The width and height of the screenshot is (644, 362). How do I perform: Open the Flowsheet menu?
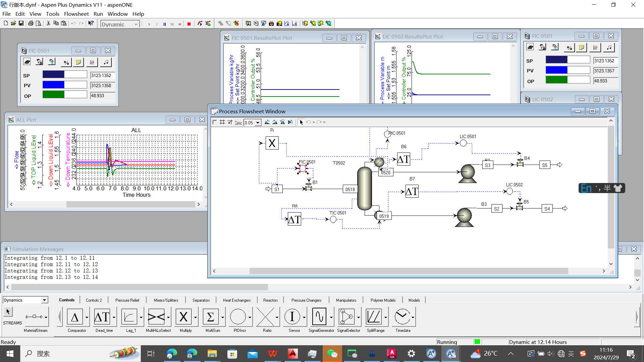[76, 14]
